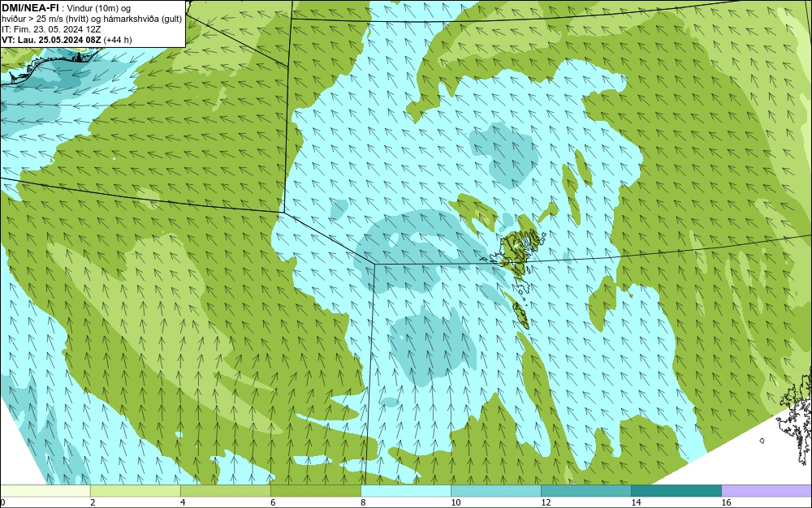Click the 'IT: Fim. 23. 05. 2024 12Z' line
Viewport: 812px width, 508px height.
pyautogui.click(x=50, y=29)
